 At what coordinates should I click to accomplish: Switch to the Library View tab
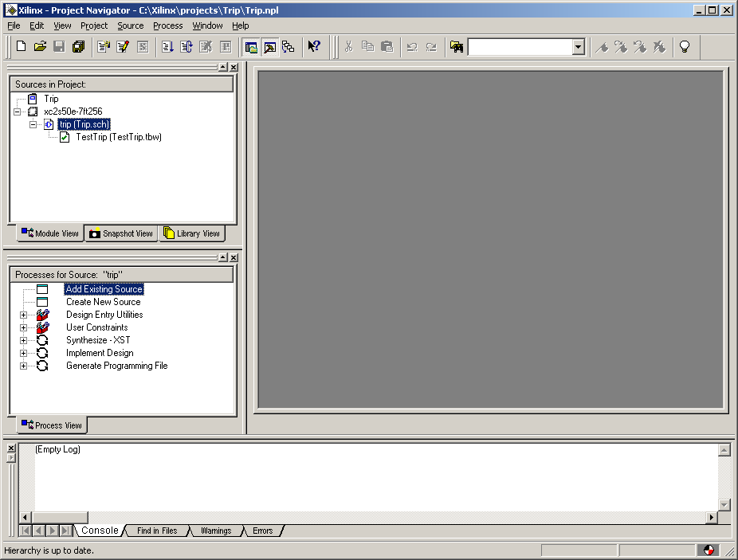(x=192, y=233)
